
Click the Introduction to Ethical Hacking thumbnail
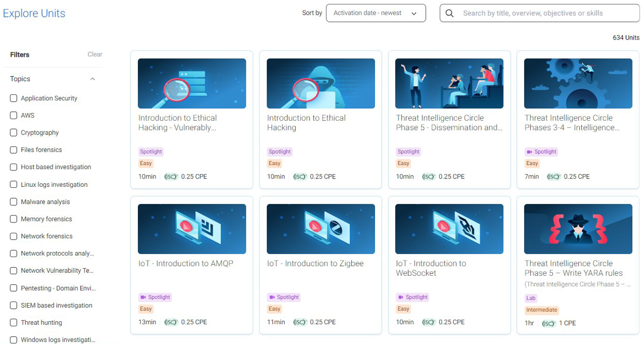pyautogui.click(x=321, y=83)
